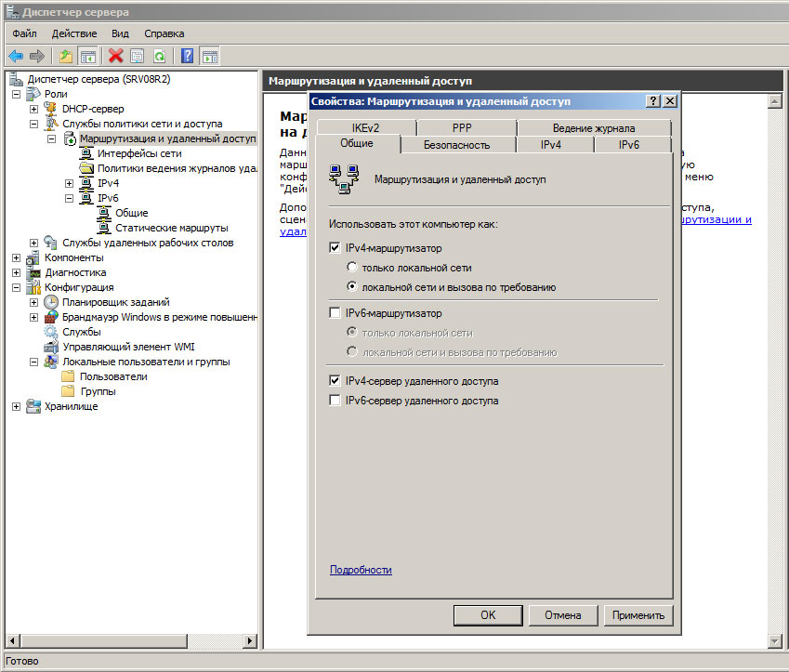Viewport: 789px width, 672px height.
Task: Click the blue Help question mark toolbar icon
Action: pos(188,56)
